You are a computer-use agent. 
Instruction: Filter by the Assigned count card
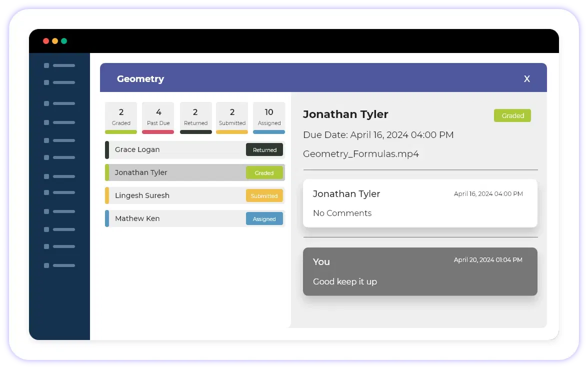pyautogui.click(x=269, y=118)
